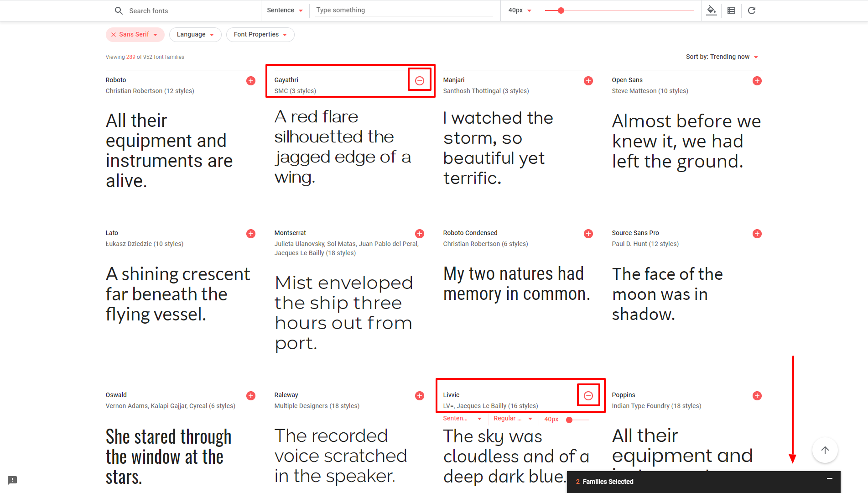Open the Raleway font family page
Image resolution: width=868 pixels, height=493 pixels.
coord(286,395)
